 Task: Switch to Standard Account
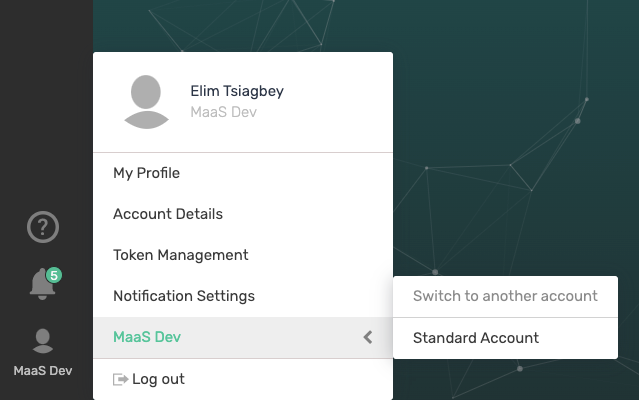476,338
